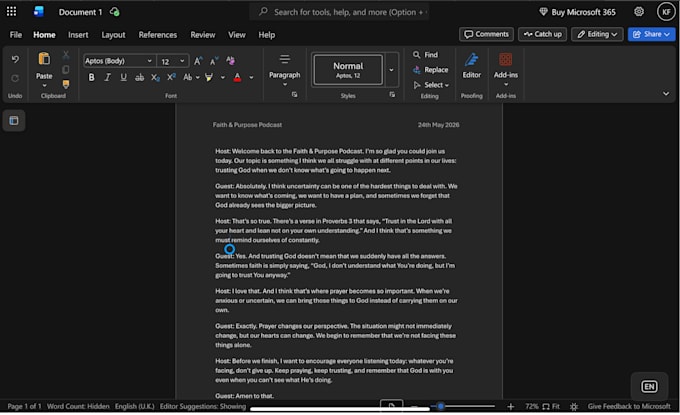Open Styles pane launcher
680x415 pixels.
click(392, 95)
